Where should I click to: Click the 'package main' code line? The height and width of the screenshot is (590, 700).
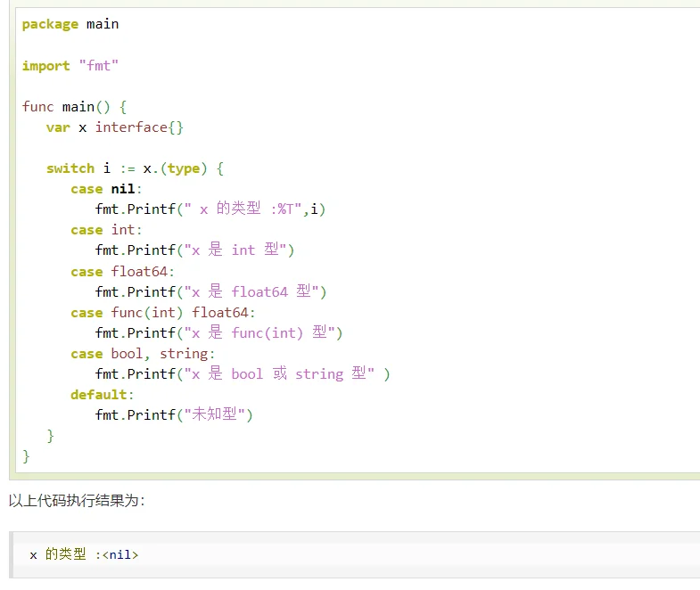70,24
